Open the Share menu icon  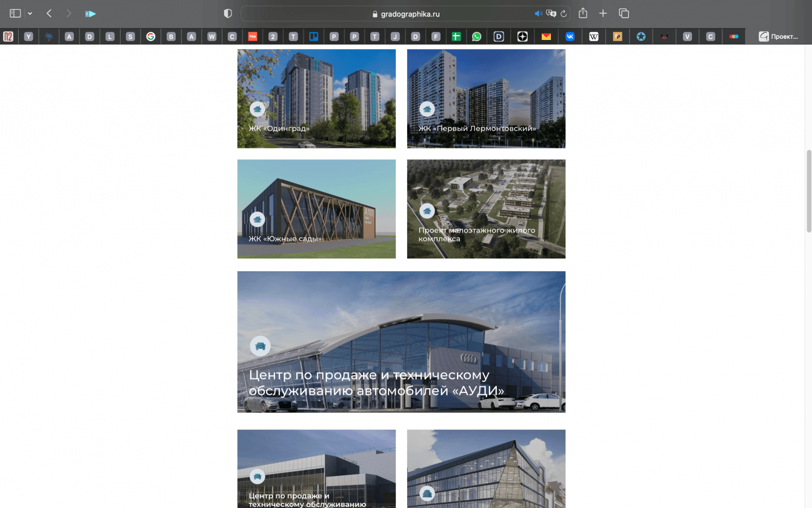583,13
